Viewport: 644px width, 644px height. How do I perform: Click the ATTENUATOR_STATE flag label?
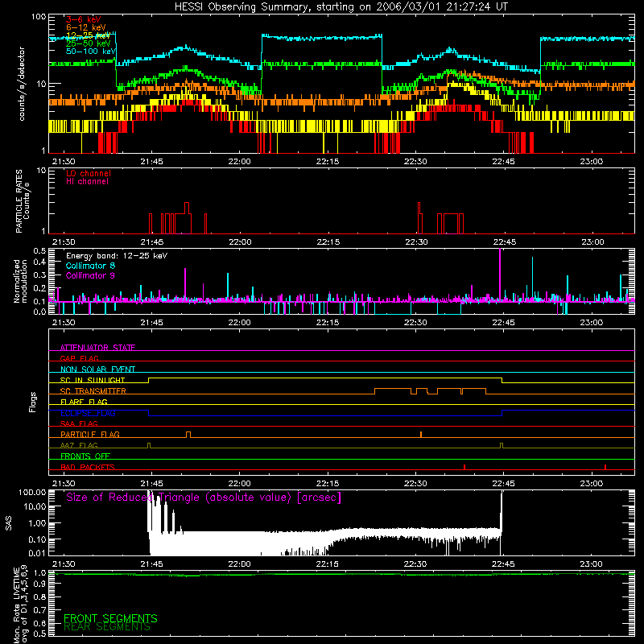(97, 348)
